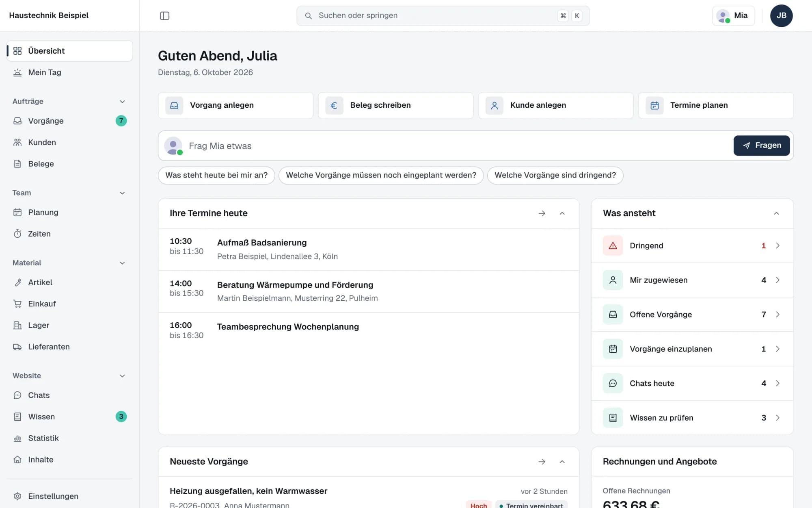Open the Mir zugewiesen person icon
This screenshot has width=812, height=508.
[x=613, y=280]
